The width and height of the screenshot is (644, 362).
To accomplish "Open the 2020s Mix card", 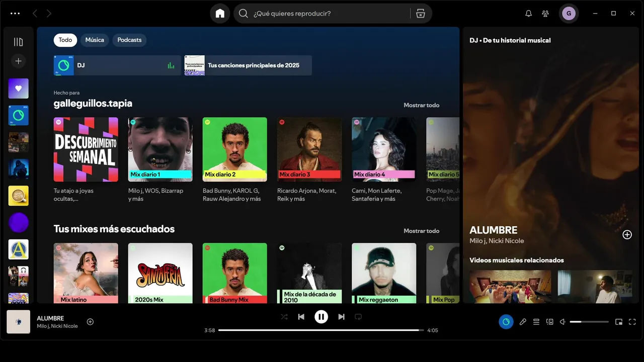I will tap(160, 273).
